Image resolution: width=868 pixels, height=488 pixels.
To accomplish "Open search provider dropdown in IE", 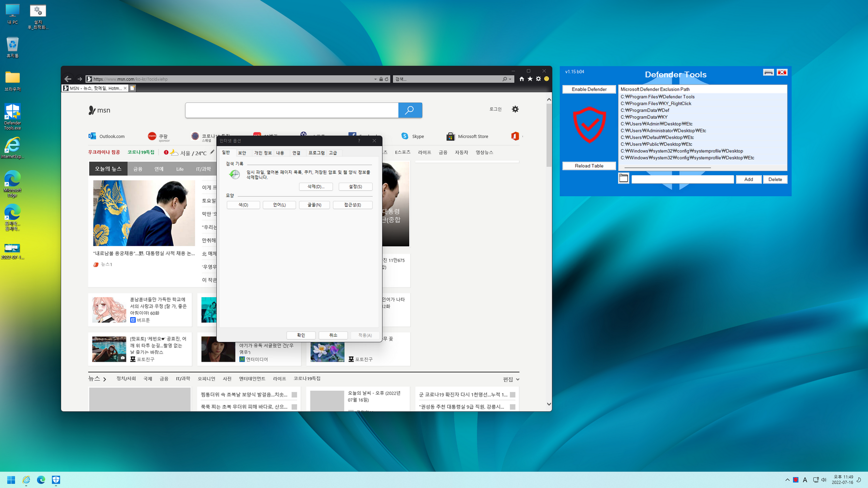I will click(x=510, y=79).
